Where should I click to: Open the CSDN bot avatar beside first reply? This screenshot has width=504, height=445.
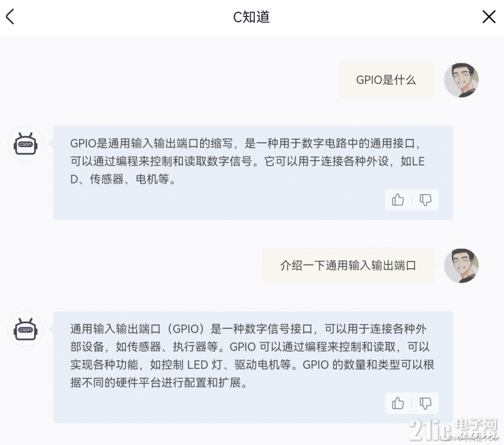pyautogui.click(x=25, y=143)
